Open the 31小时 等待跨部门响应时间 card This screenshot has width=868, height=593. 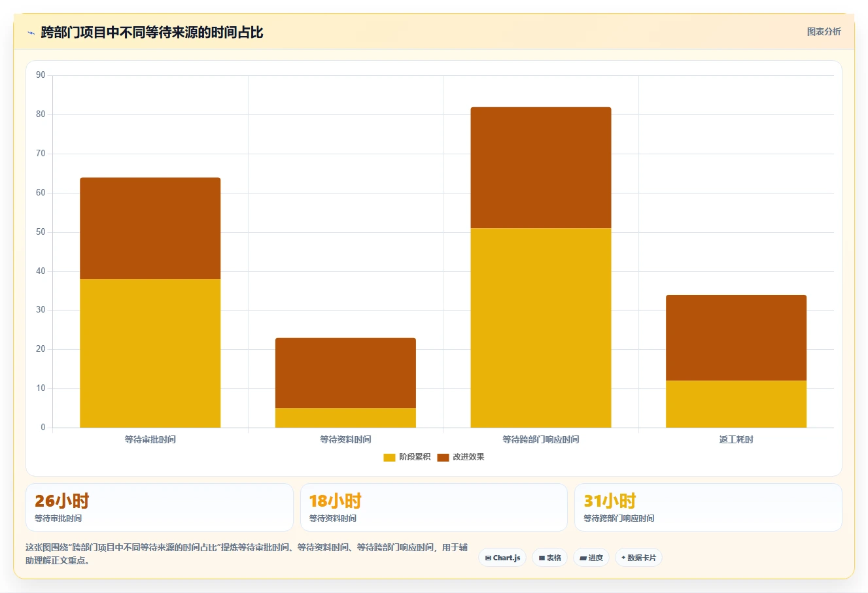(x=708, y=507)
